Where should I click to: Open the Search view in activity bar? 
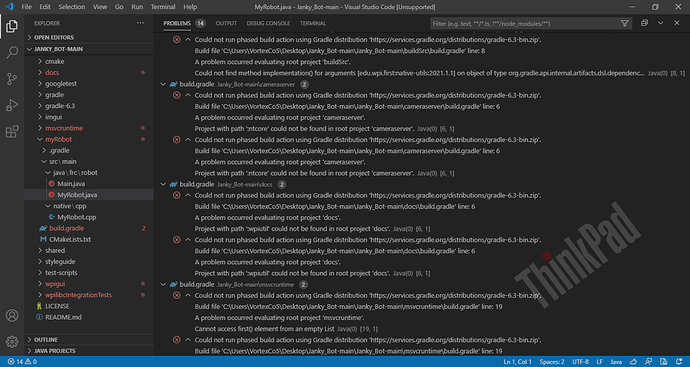pyautogui.click(x=12, y=53)
